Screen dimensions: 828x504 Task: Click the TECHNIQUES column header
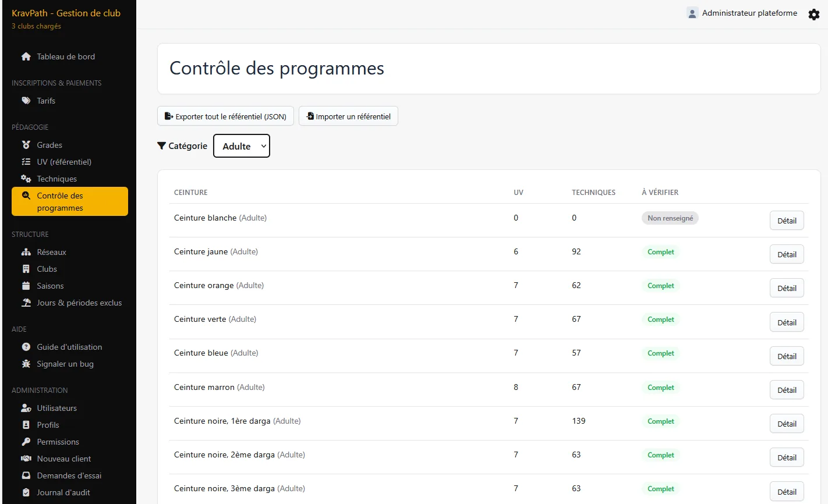point(593,192)
